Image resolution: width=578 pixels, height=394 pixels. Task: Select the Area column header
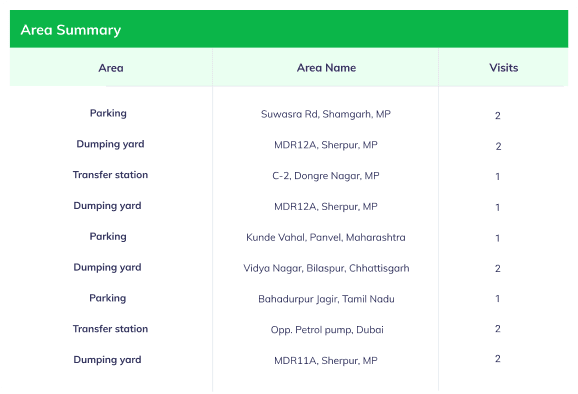click(x=111, y=68)
